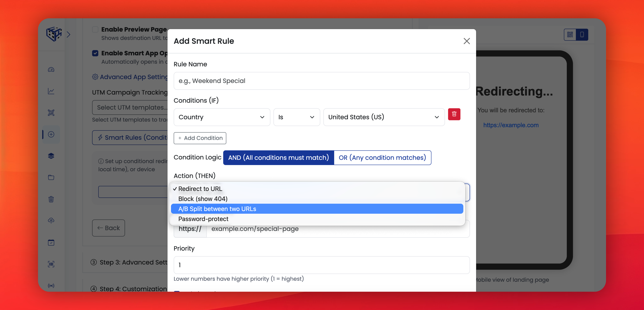This screenshot has width=644, height=310.
Task: Uncheck Enable Smart App Opening checkbox
Action: pyautogui.click(x=95, y=53)
